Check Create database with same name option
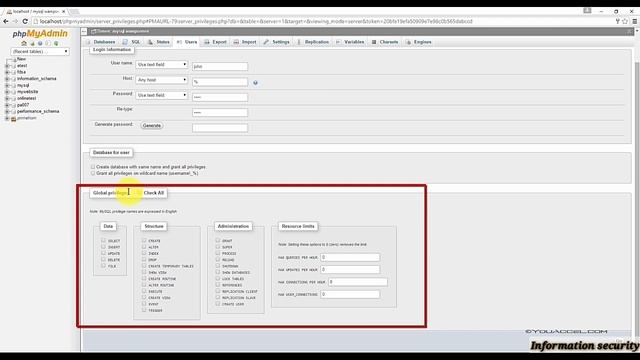The width and height of the screenshot is (640, 360). click(x=93, y=167)
